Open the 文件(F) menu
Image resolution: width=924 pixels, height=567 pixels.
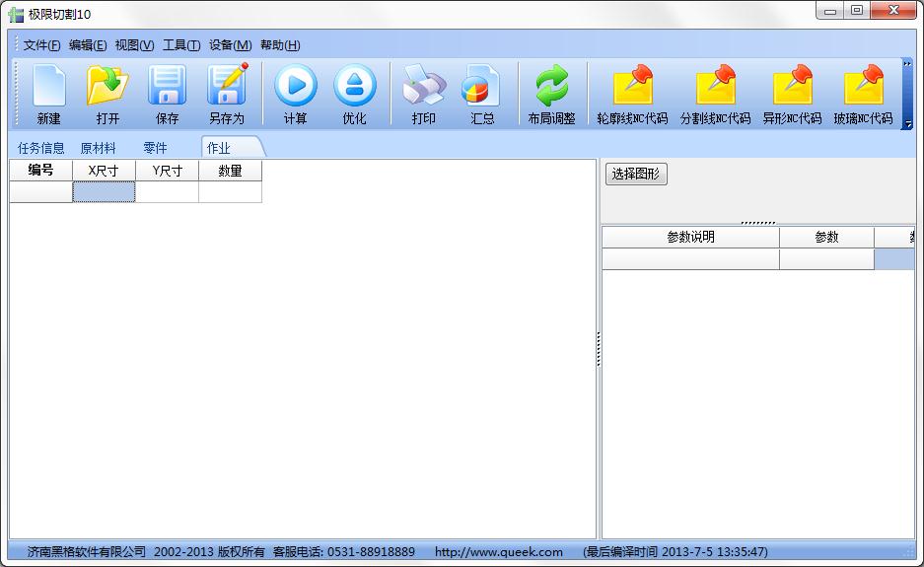coord(41,45)
